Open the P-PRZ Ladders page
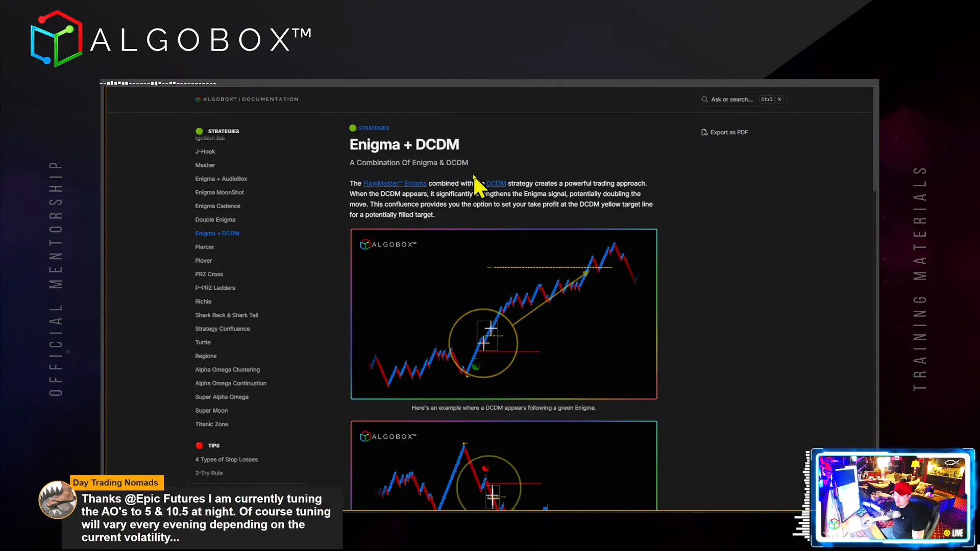 click(x=215, y=288)
